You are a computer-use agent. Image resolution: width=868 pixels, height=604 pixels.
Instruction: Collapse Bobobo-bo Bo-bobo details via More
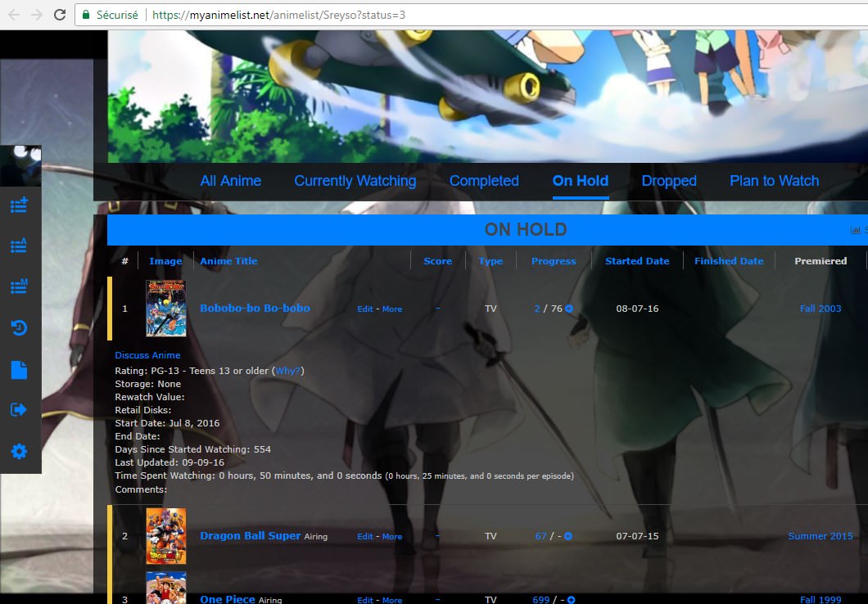[391, 309]
